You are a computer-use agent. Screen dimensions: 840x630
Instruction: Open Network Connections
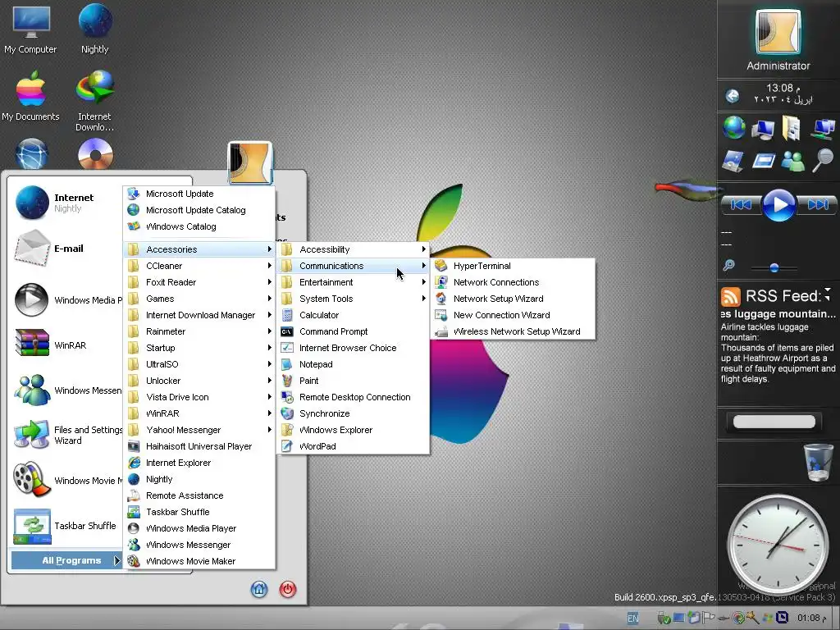tap(512, 282)
